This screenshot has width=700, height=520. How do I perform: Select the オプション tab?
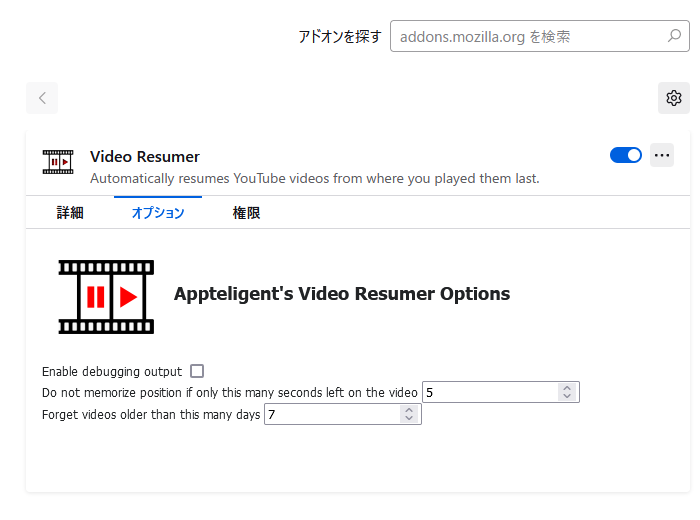point(158,212)
